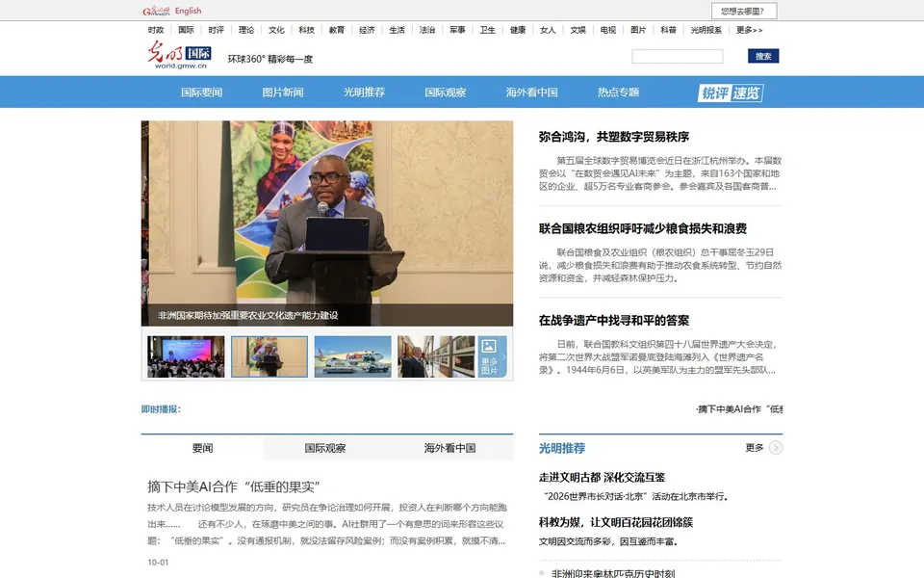Go to the 国际观察 section in blue bar
Screen dimensions: 924x578
(446, 92)
